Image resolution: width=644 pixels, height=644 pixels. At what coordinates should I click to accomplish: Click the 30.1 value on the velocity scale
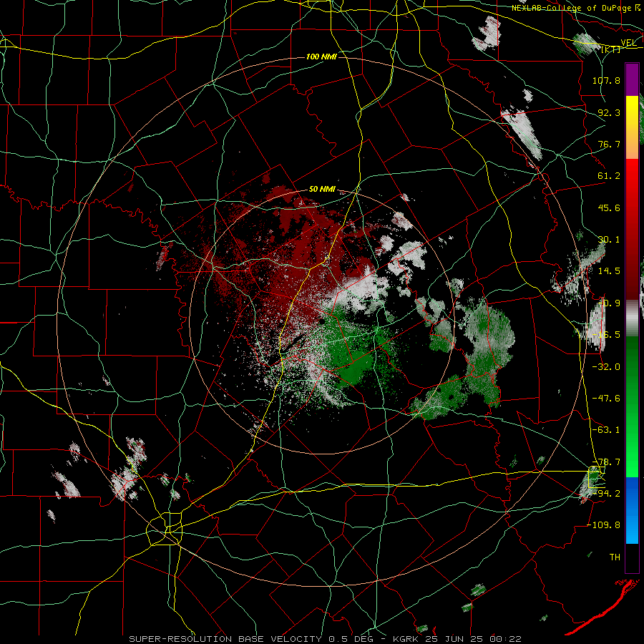click(x=609, y=240)
